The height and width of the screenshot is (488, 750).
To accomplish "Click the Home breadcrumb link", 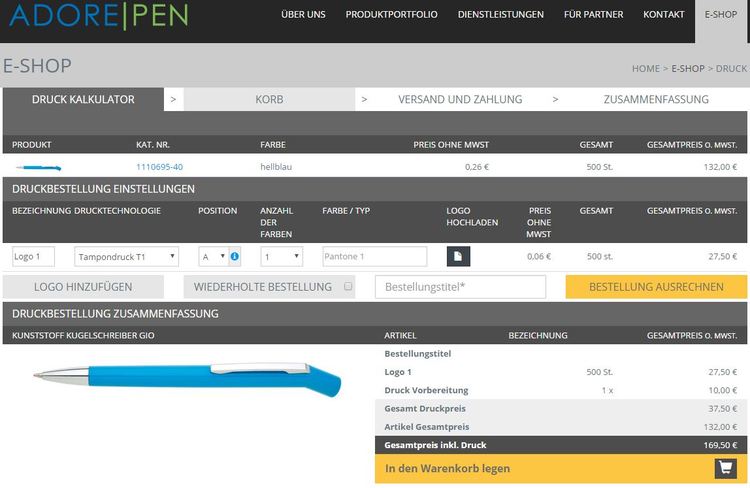I will click(646, 68).
